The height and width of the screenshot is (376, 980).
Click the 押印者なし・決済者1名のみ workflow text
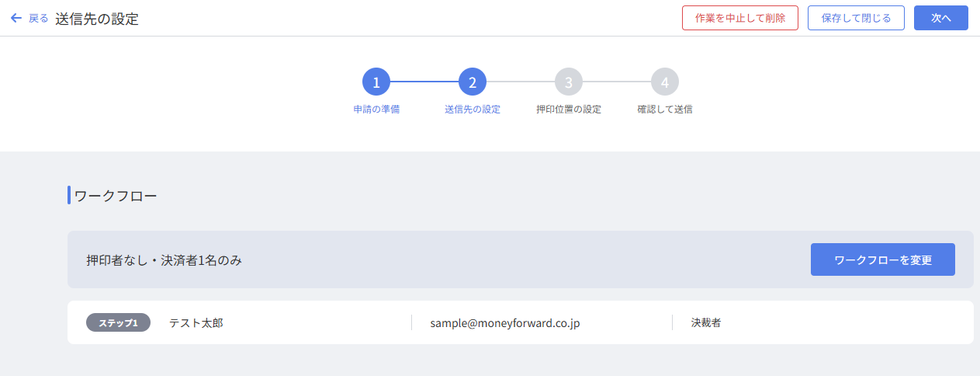[x=164, y=260]
